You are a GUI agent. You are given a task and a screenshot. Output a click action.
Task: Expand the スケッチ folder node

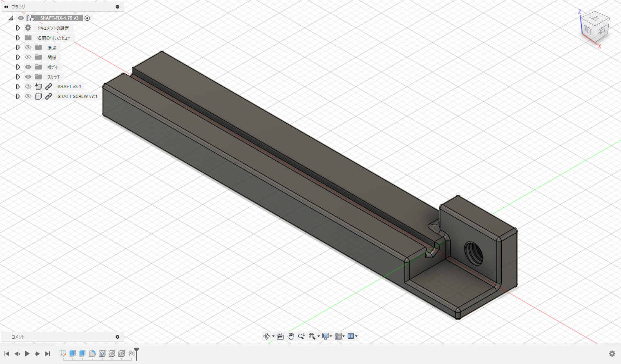coord(18,77)
